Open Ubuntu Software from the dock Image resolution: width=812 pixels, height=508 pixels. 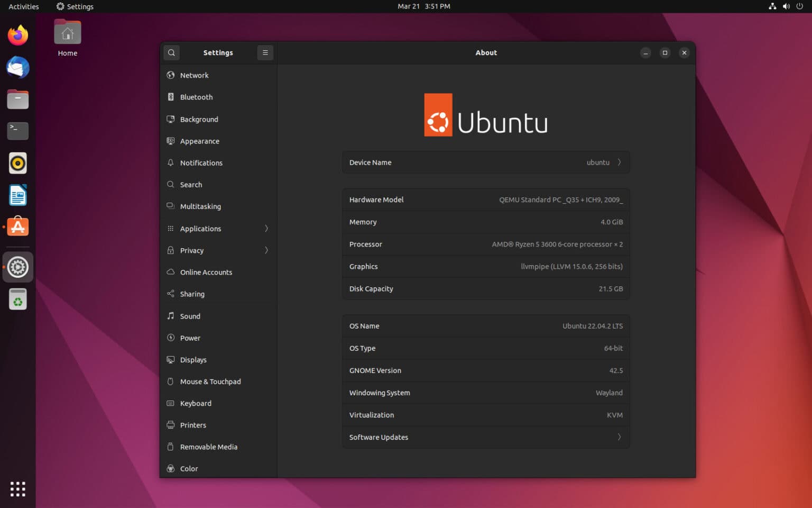17,226
